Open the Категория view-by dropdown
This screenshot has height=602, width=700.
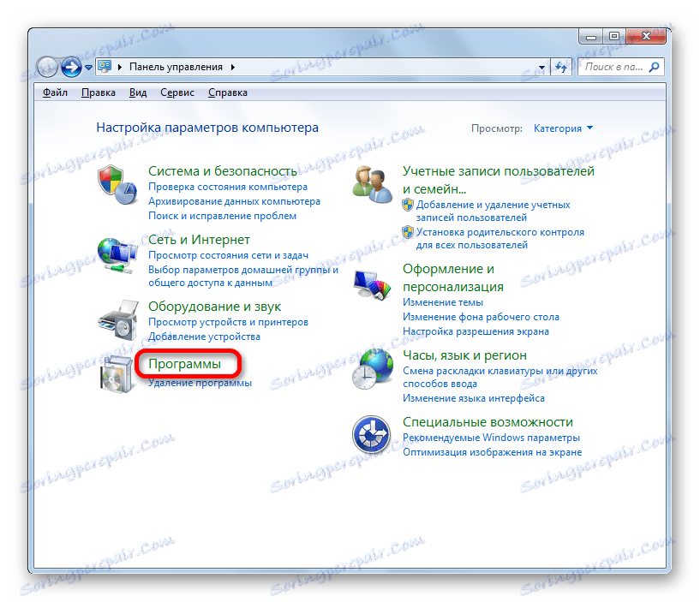coord(564,128)
